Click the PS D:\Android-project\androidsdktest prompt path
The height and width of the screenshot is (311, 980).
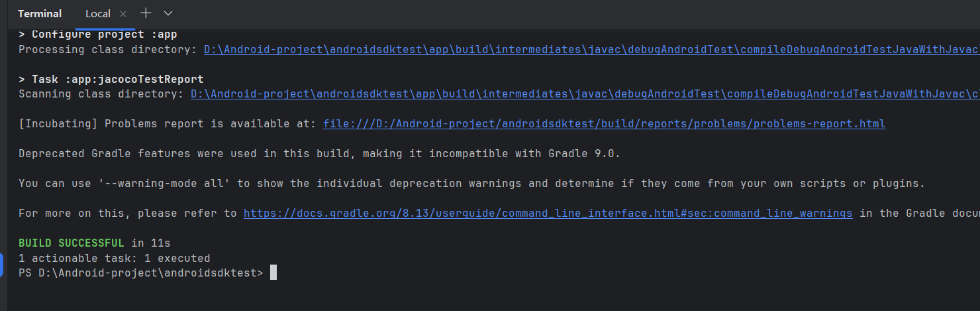coord(140,273)
